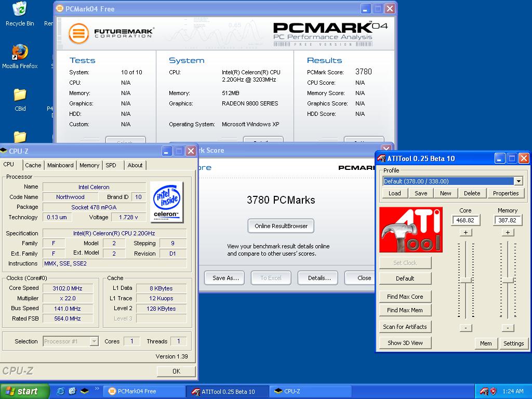Open Mem settings in ATITool

coord(486,343)
